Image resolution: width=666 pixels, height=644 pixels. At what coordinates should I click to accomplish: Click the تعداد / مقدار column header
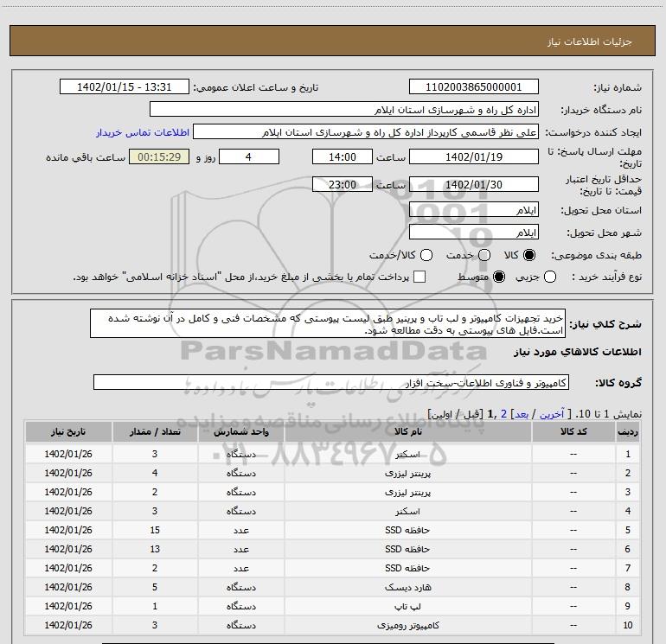pyautogui.click(x=155, y=431)
